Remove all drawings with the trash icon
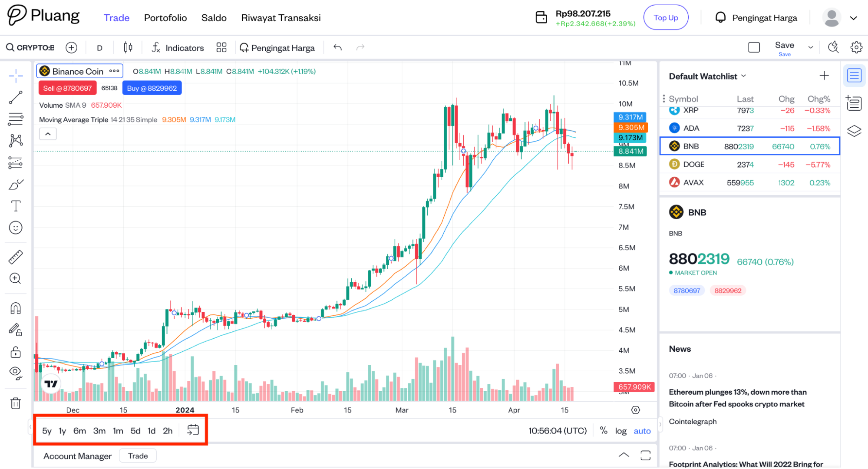 (16, 403)
